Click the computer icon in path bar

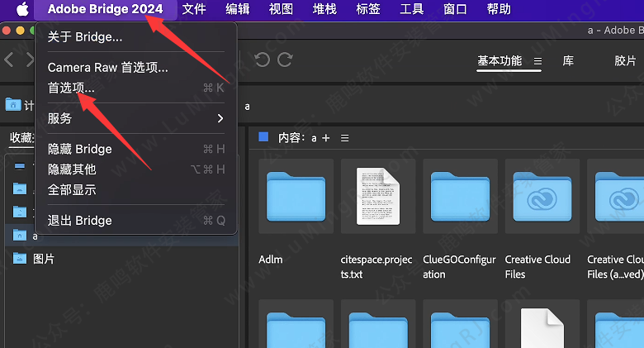[13, 104]
